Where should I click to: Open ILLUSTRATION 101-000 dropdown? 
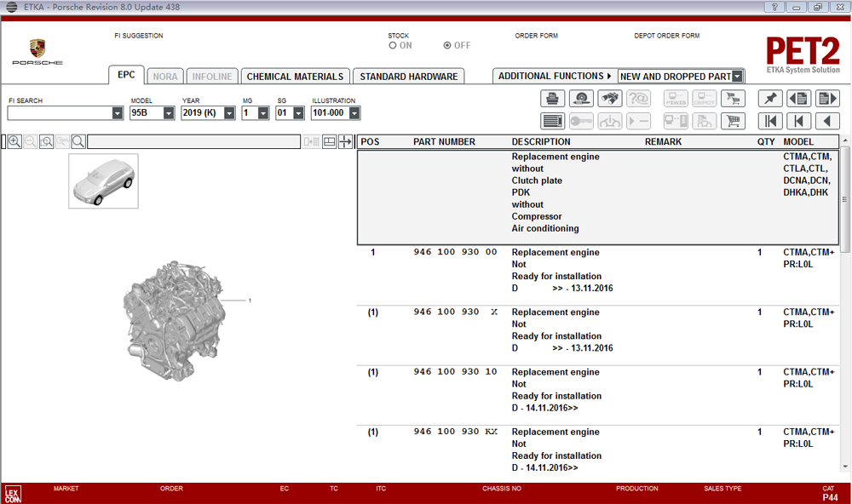tap(354, 113)
